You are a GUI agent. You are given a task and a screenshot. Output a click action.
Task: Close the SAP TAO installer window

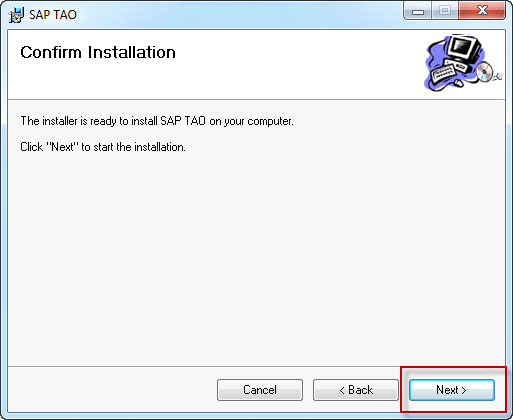pyautogui.click(x=482, y=11)
